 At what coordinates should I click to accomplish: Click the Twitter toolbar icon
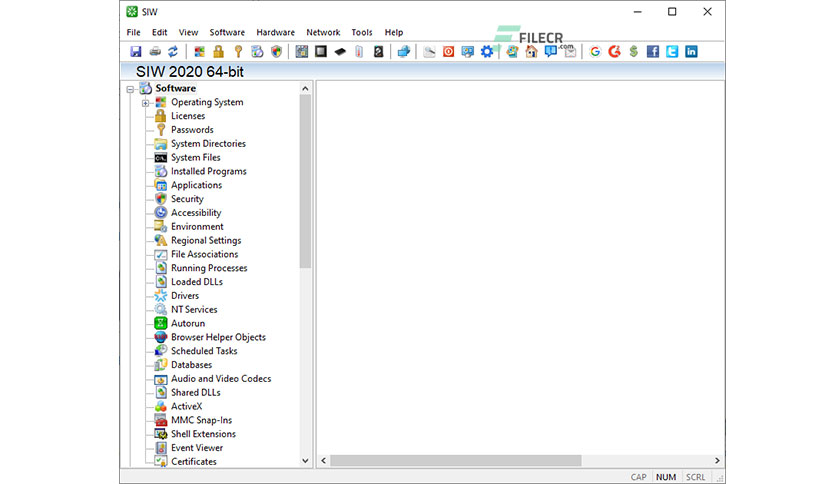click(672, 51)
